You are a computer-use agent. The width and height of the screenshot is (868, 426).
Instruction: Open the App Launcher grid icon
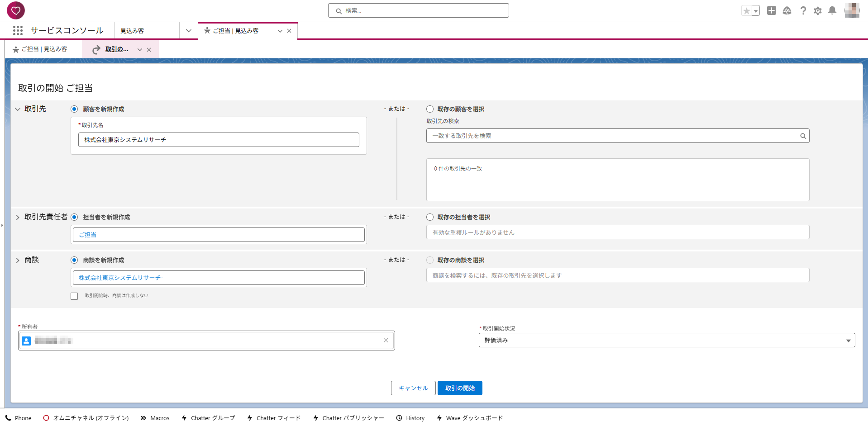(x=18, y=30)
